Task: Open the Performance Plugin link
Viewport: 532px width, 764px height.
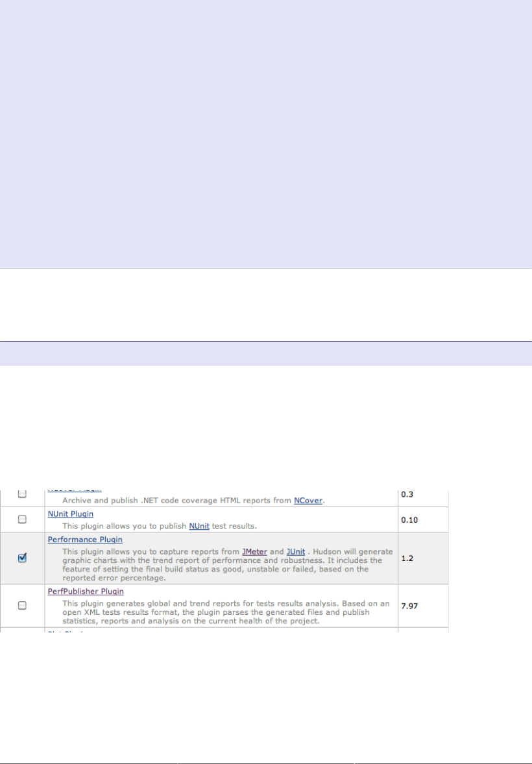Action: [x=85, y=540]
